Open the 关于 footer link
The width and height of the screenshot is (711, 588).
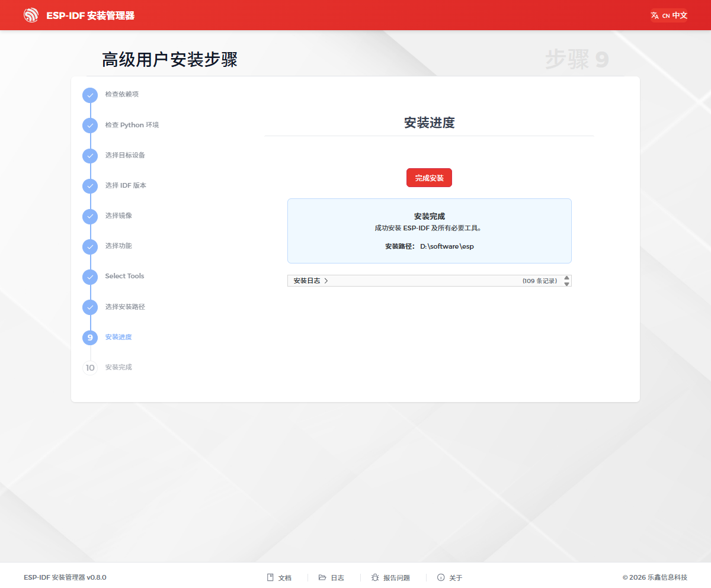[x=450, y=577]
